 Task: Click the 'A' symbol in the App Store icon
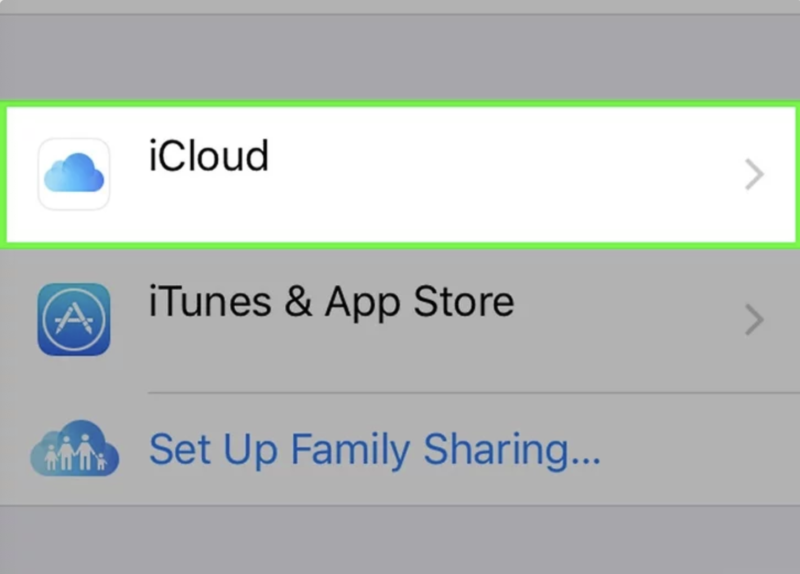tap(73, 320)
